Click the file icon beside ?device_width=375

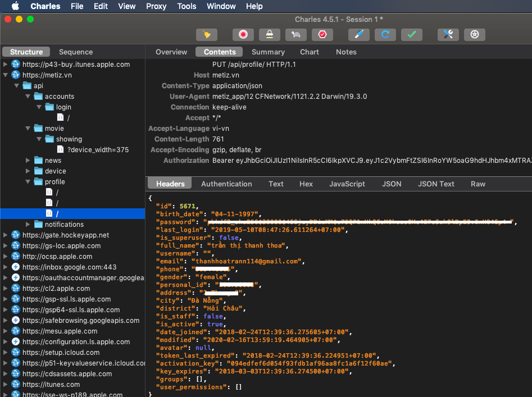tap(61, 149)
